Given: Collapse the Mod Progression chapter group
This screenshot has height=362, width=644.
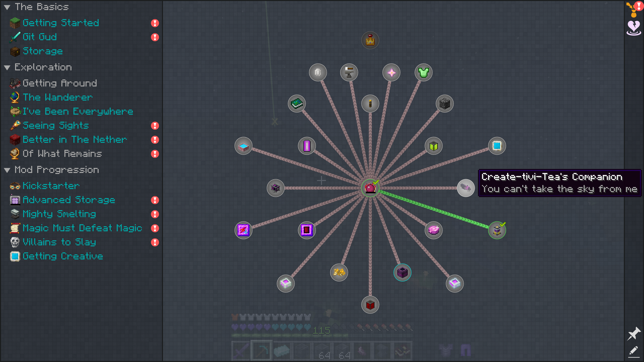Looking at the screenshot, I should coord(7,170).
